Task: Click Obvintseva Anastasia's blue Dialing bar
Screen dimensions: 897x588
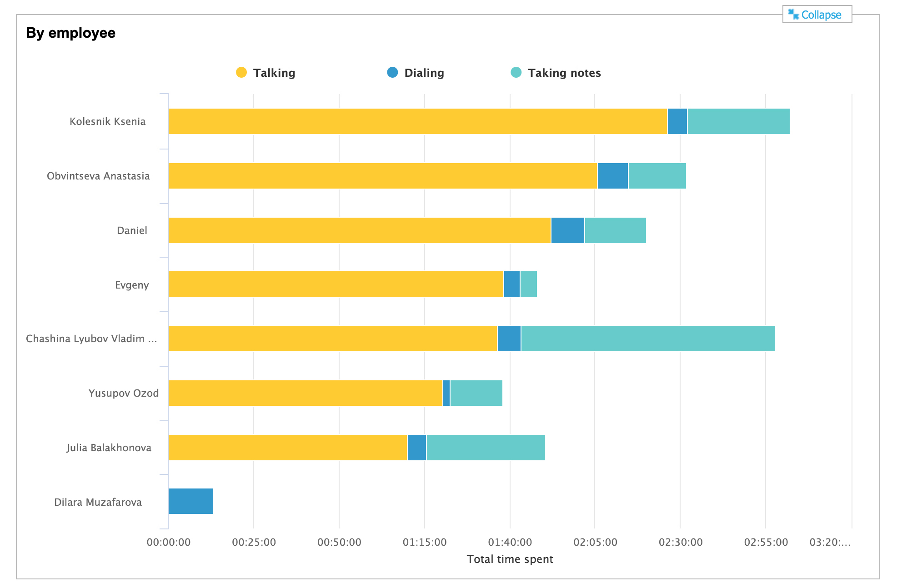Action: 612,176
